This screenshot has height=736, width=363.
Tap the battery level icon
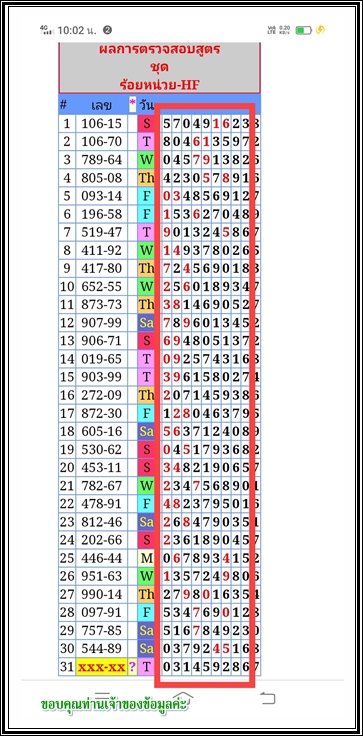(303, 31)
